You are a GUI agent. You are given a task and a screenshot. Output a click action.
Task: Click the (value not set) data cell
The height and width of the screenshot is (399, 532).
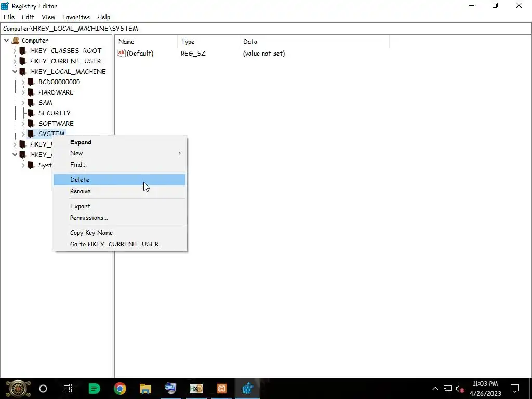pyautogui.click(x=263, y=54)
